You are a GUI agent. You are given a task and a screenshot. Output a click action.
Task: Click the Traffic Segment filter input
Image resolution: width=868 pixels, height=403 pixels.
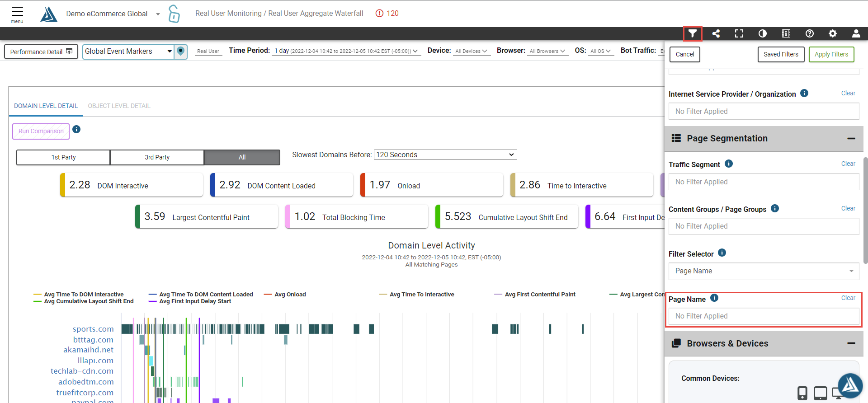(764, 182)
